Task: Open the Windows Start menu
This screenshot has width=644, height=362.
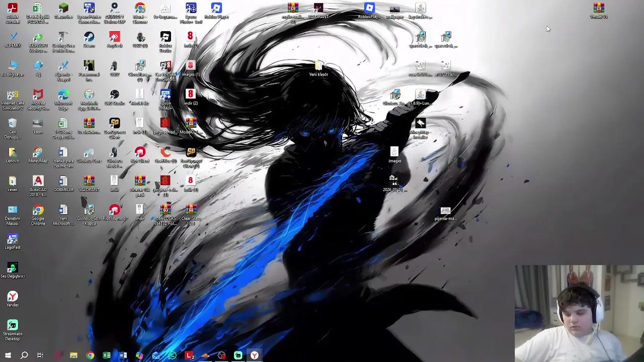Action: click(x=8, y=355)
